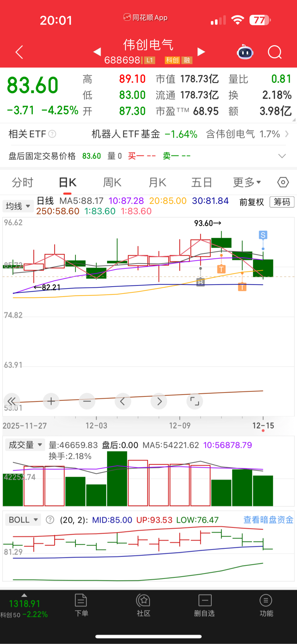Move chart left with left chevron

[123, 401]
